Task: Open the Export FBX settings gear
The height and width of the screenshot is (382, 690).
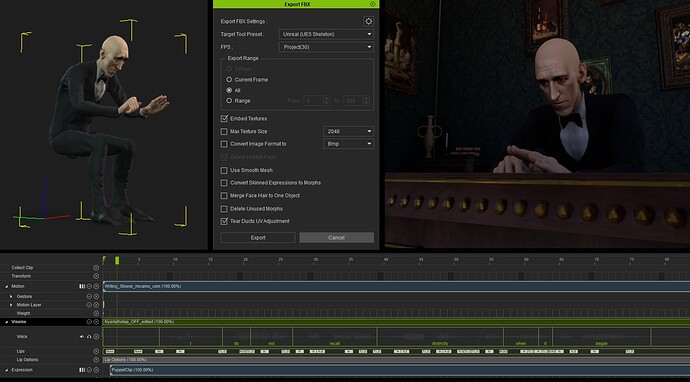Action: 368,21
